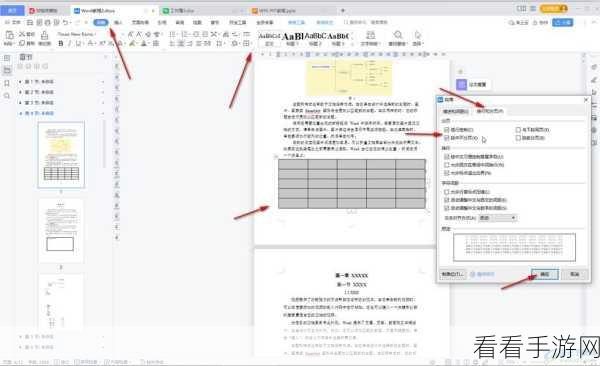Click the bookmark icon in left sidebar
This screenshot has height=366, width=600.
pos(7,83)
